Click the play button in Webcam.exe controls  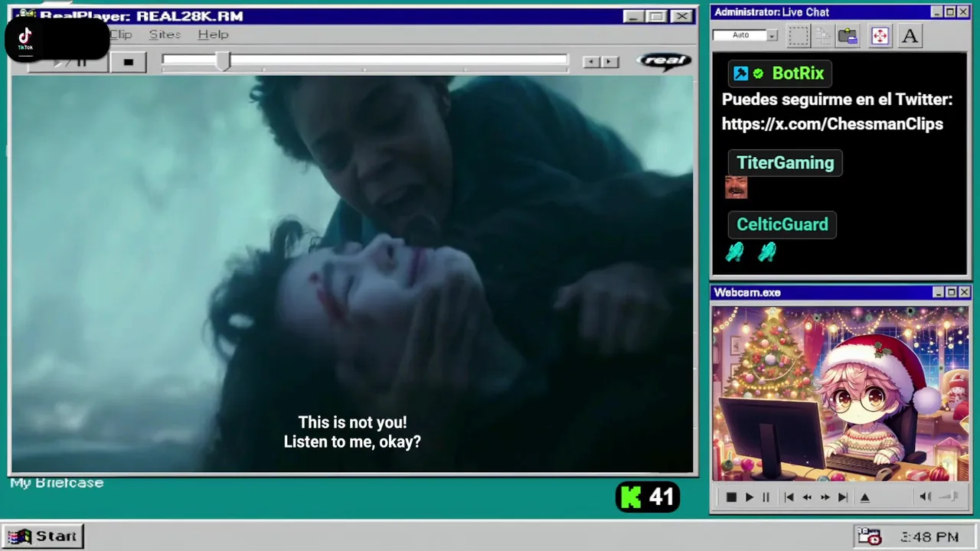point(749,497)
